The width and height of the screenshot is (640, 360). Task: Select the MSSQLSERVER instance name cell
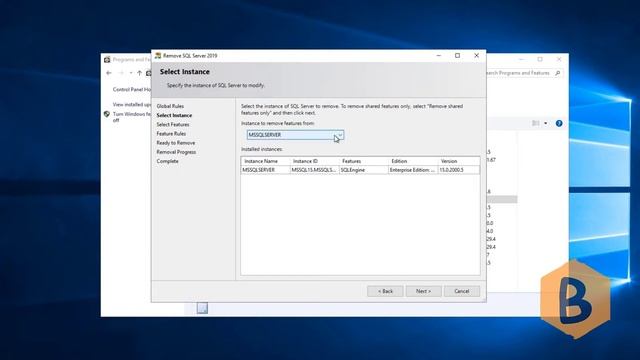(265, 170)
